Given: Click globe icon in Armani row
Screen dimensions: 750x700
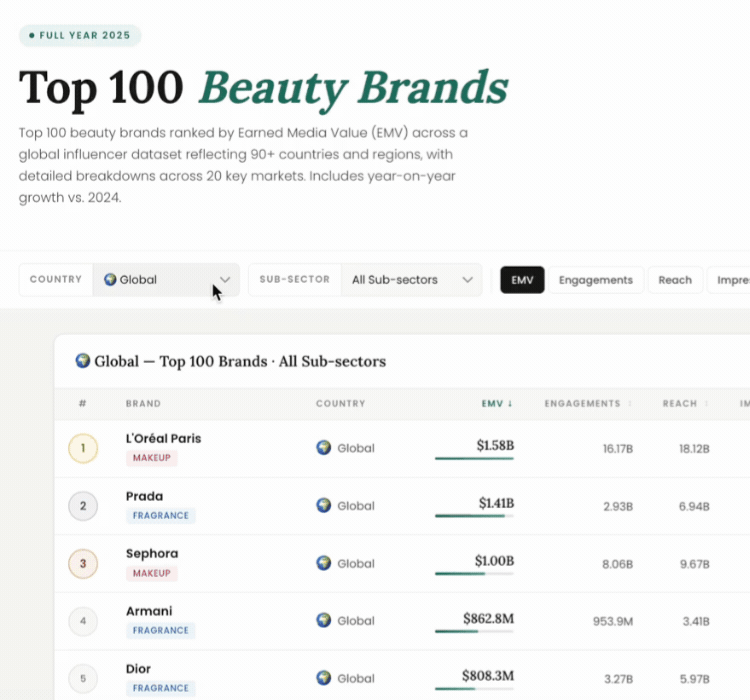Looking at the screenshot, I should point(324,621).
